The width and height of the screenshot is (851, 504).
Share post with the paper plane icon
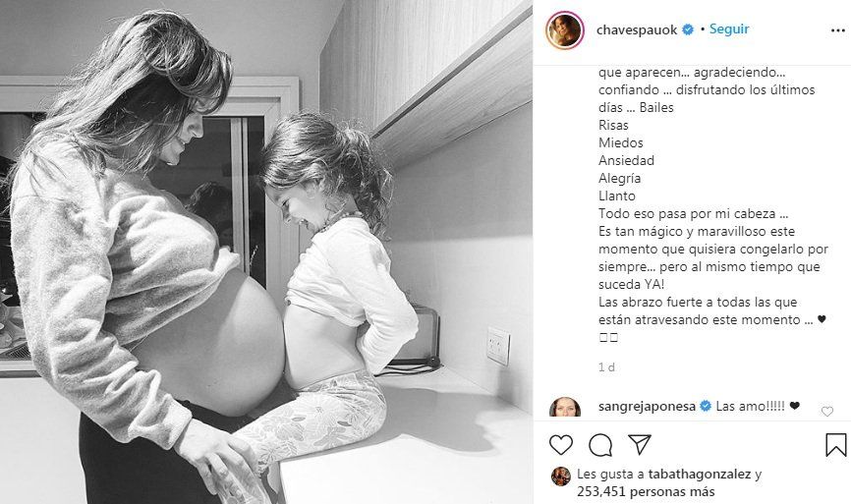click(x=640, y=444)
